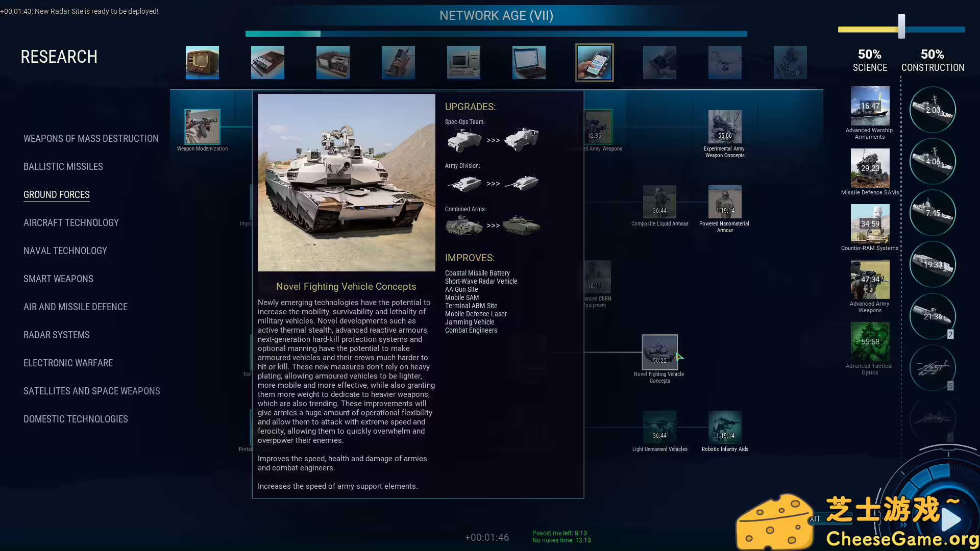Image resolution: width=980 pixels, height=551 pixels.
Task: Select the smartphone Network Age era icon
Action: 594,63
